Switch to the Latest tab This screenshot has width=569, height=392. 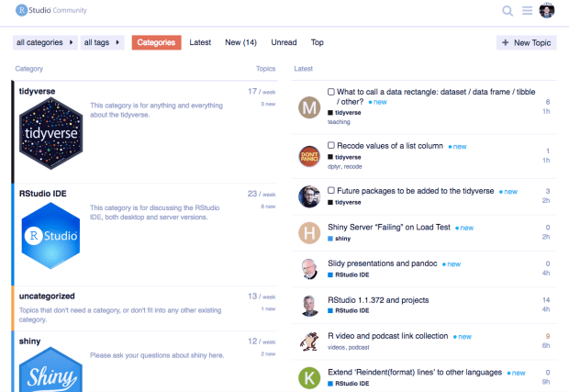(200, 42)
